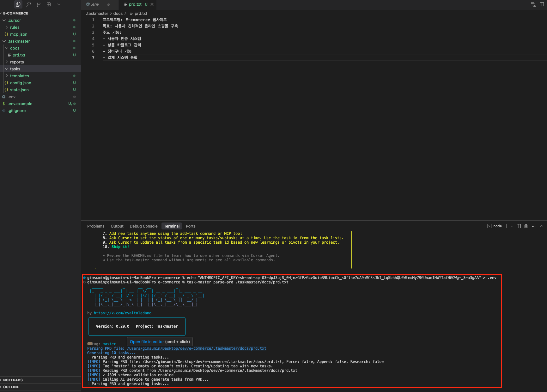Click the gear icon beside .env in explorer
547x392 pixels.
(x=4, y=97)
